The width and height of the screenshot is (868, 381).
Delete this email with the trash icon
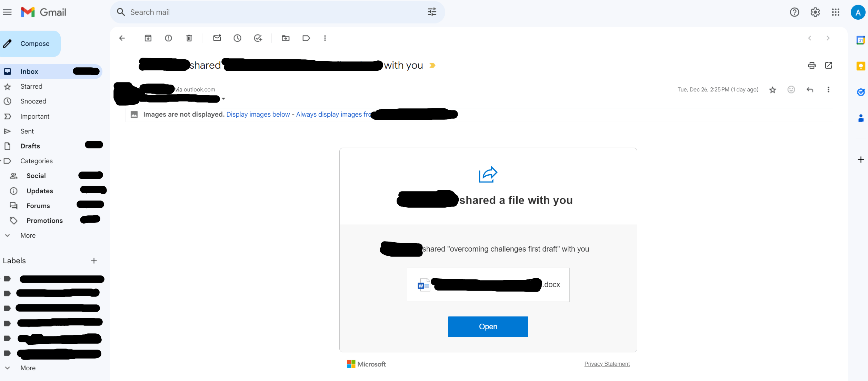[189, 38]
